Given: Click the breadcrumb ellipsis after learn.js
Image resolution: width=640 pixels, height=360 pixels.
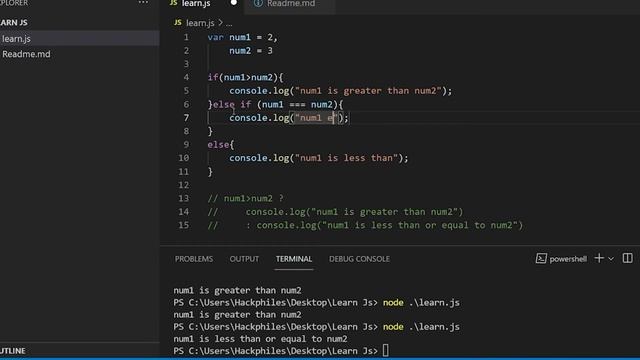Looking at the screenshot, I should coord(229,23).
